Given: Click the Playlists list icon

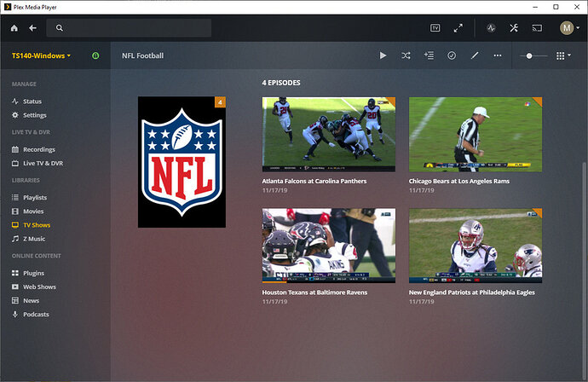Looking at the screenshot, I should click(15, 197).
